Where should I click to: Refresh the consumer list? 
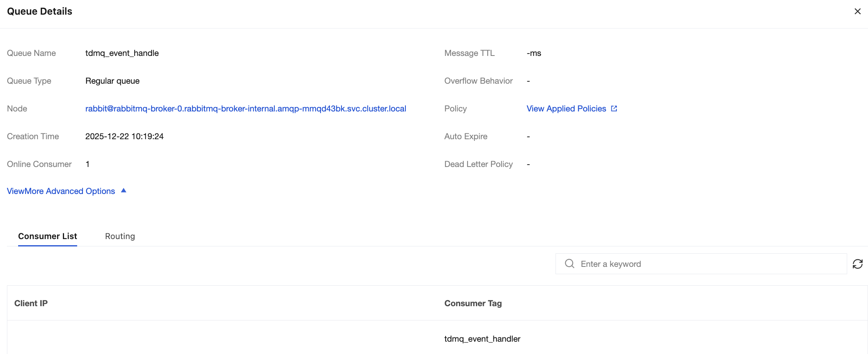coord(857,264)
